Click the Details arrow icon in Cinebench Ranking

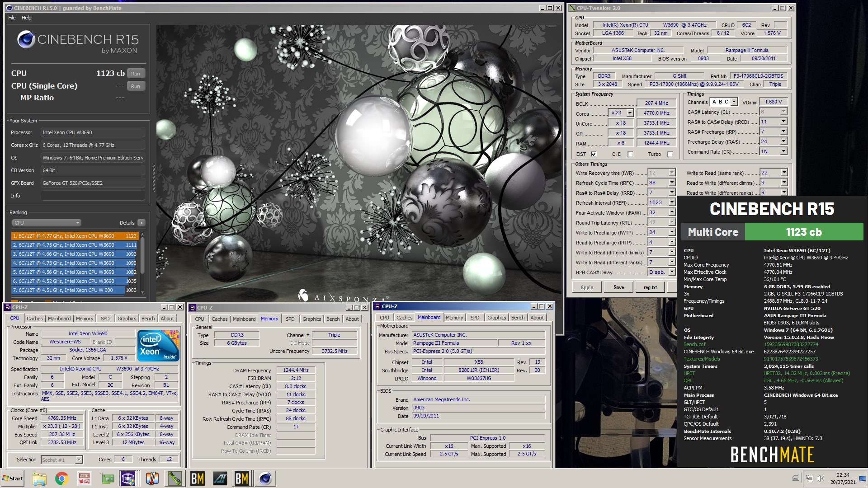point(142,223)
